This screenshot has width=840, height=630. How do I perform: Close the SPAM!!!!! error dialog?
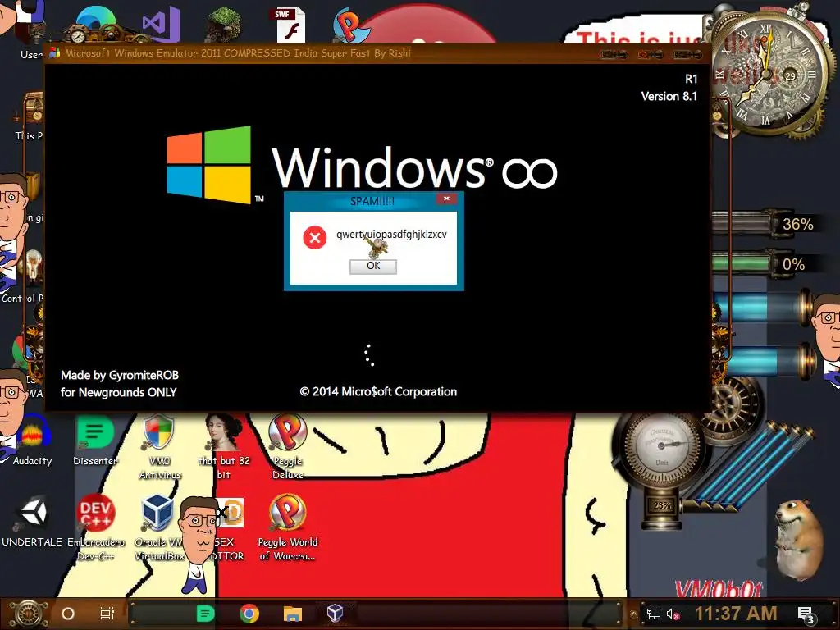pyautogui.click(x=446, y=199)
